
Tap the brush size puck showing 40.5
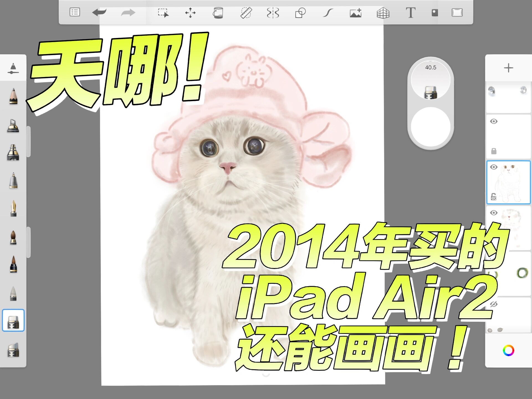tap(431, 80)
